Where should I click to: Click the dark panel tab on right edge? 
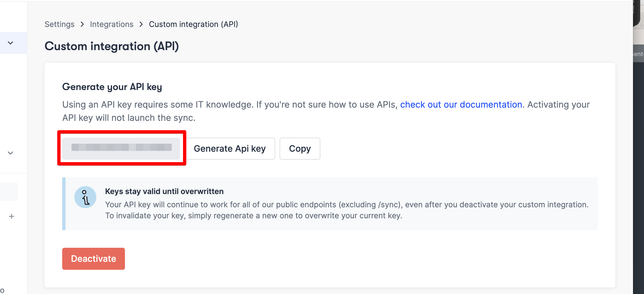tap(638, 54)
